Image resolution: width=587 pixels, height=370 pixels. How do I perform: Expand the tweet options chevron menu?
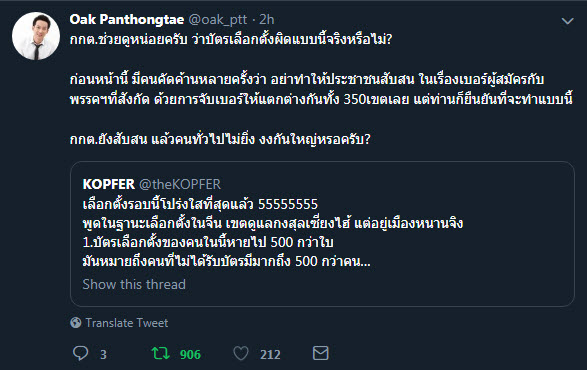tap(568, 21)
